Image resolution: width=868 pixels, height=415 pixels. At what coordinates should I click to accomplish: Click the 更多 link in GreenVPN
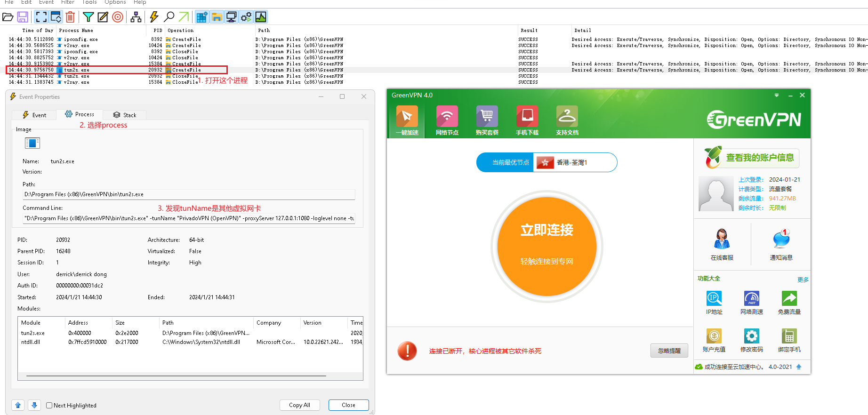point(803,279)
